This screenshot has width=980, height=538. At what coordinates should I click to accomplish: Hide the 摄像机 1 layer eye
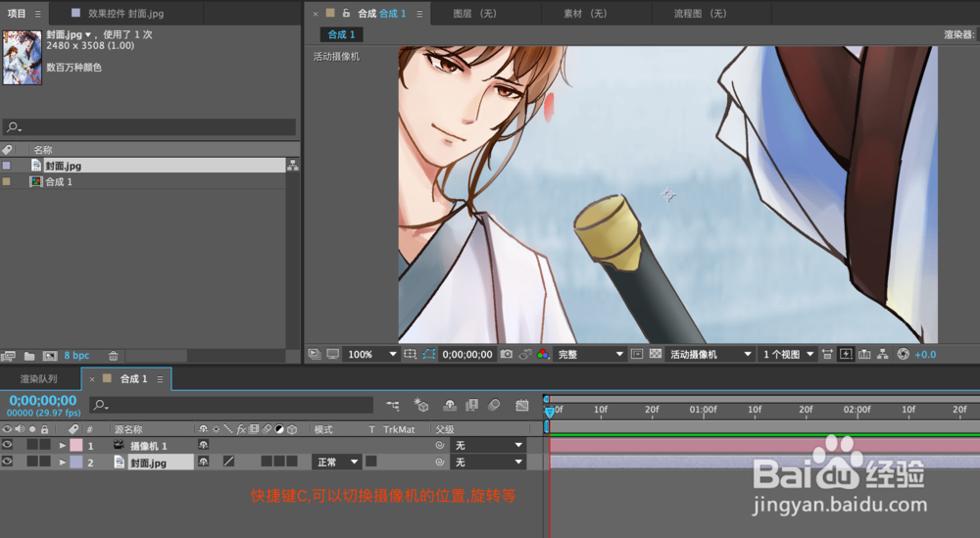pos(7,445)
